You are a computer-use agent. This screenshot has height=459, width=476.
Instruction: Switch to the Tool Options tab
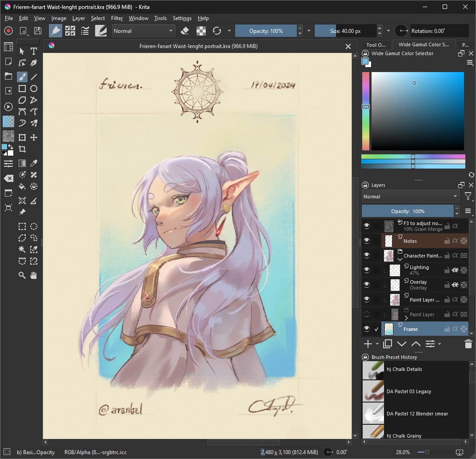376,44
